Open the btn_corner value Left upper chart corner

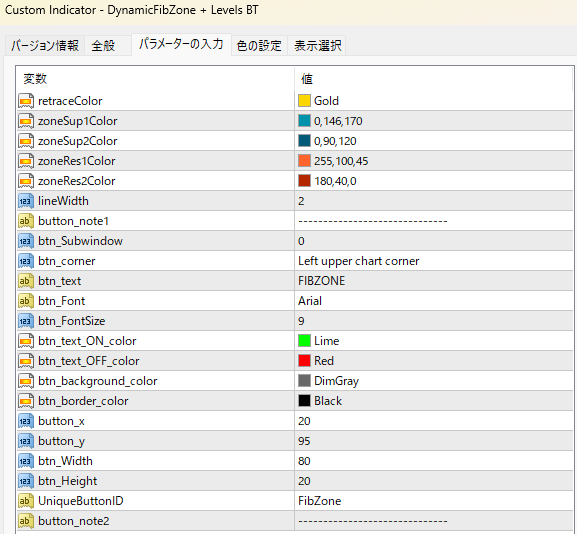pos(434,261)
